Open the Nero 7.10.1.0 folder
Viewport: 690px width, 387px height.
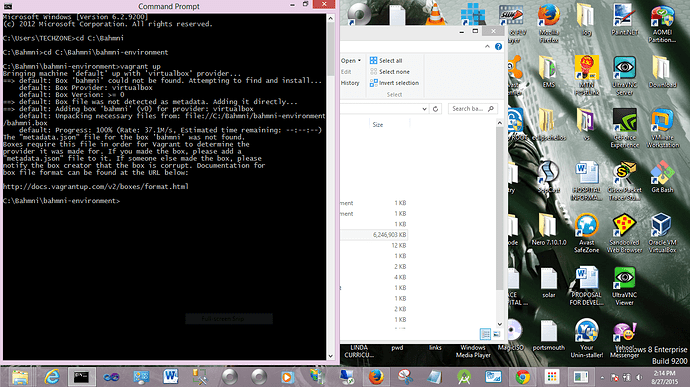point(548,229)
